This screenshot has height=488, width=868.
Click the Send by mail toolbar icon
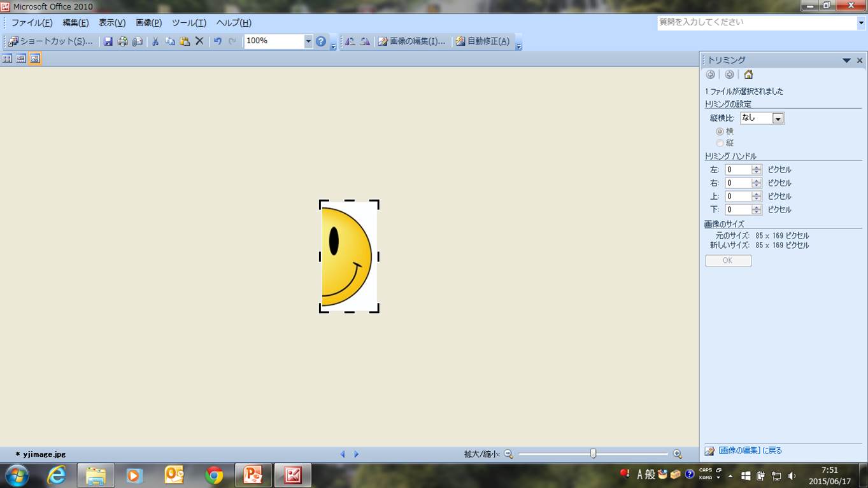(137, 41)
